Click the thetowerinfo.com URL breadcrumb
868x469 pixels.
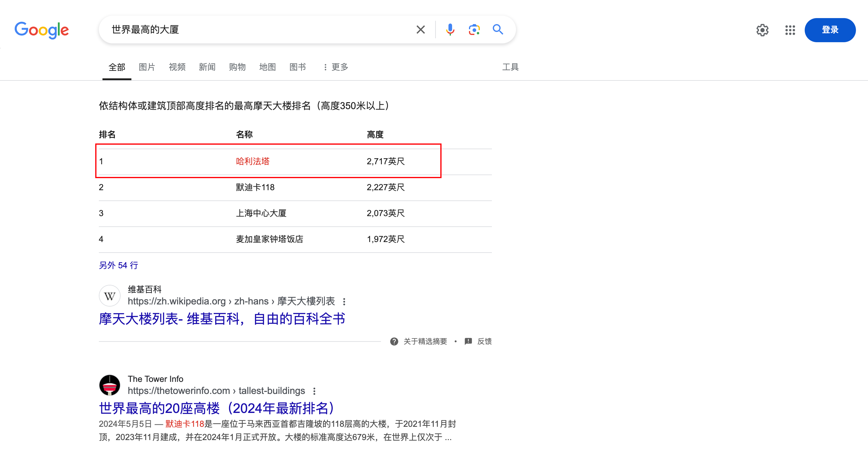[x=216, y=391]
